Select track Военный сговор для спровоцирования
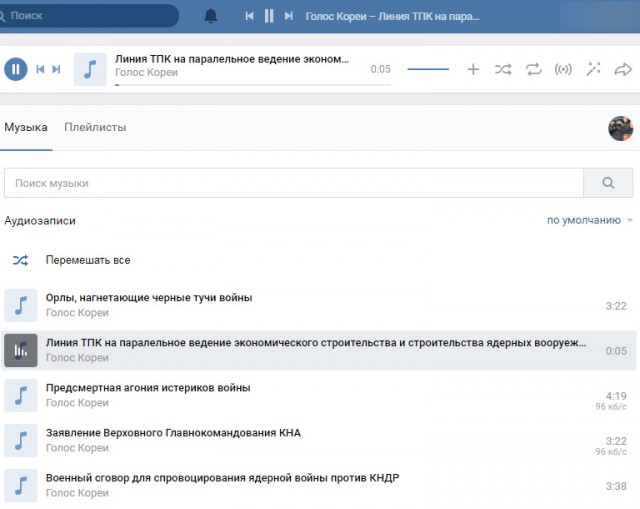This screenshot has width=640, height=509. click(222, 478)
